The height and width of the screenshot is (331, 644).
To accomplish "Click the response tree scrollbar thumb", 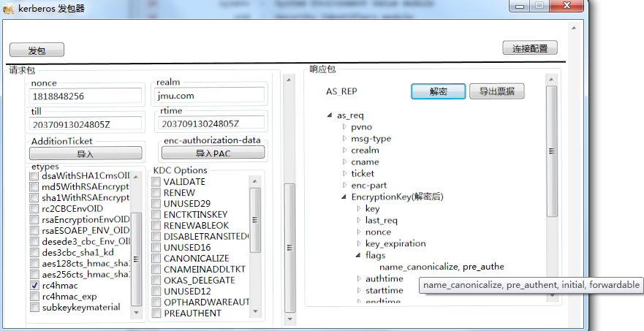I will coord(552,151).
